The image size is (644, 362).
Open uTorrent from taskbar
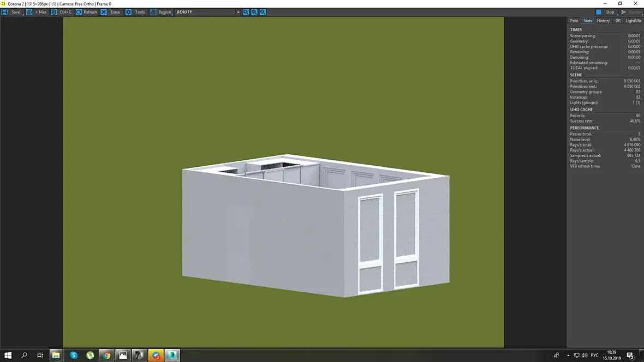[x=90, y=355]
